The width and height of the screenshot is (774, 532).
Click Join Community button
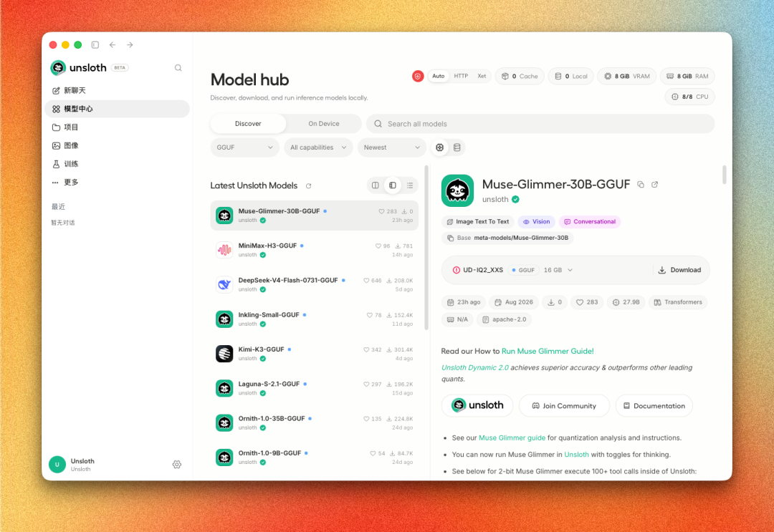pyautogui.click(x=564, y=405)
